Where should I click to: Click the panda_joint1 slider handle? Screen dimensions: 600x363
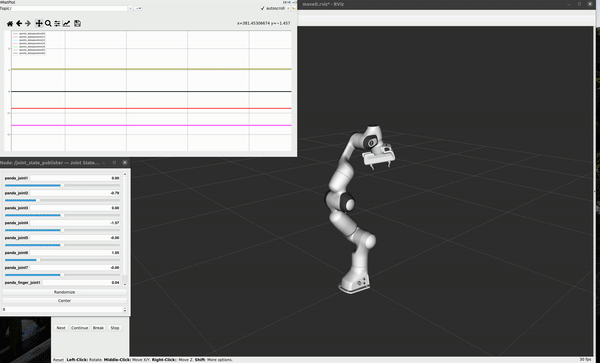pyautogui.click(x=62, y=186)
